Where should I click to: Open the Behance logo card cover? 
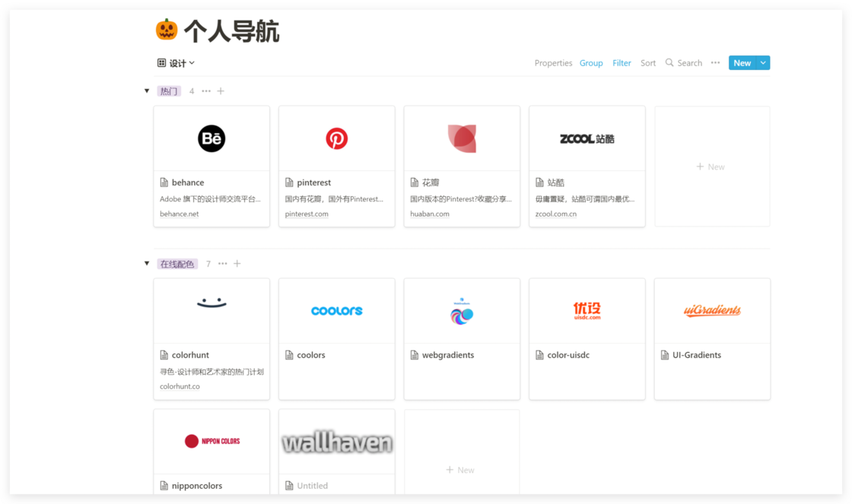(x=211, y=138)
